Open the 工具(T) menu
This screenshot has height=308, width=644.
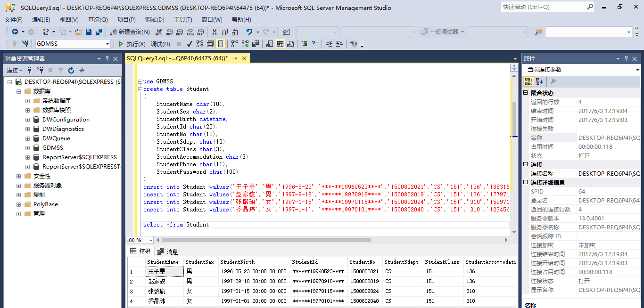(x=183, y=20)
